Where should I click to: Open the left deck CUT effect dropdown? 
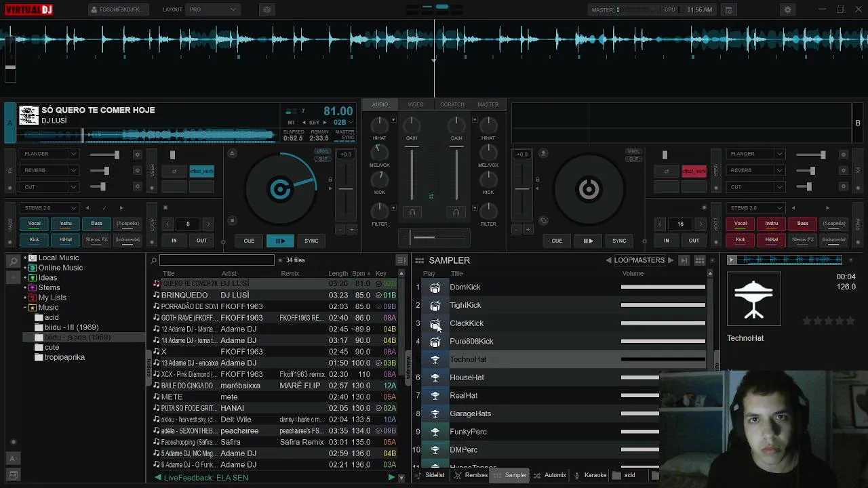point(49,187)
